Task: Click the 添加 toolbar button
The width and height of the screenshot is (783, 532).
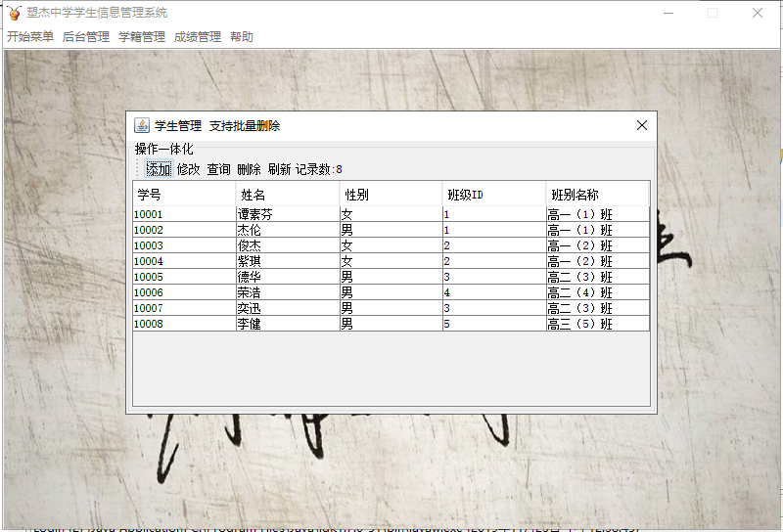Action: coord(159,169)
